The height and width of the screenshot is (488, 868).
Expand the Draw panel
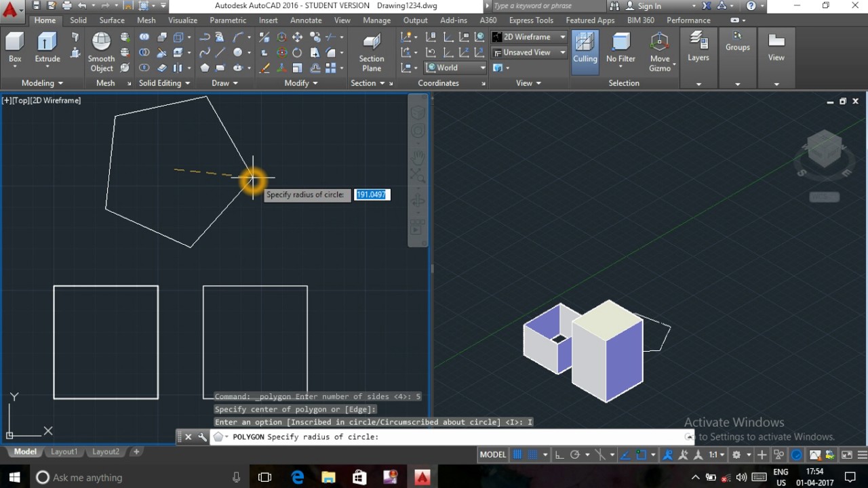click(224, 83)
